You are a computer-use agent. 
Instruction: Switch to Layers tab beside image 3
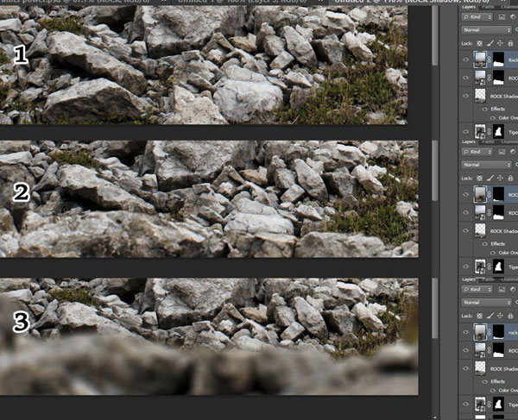(469, 279)
